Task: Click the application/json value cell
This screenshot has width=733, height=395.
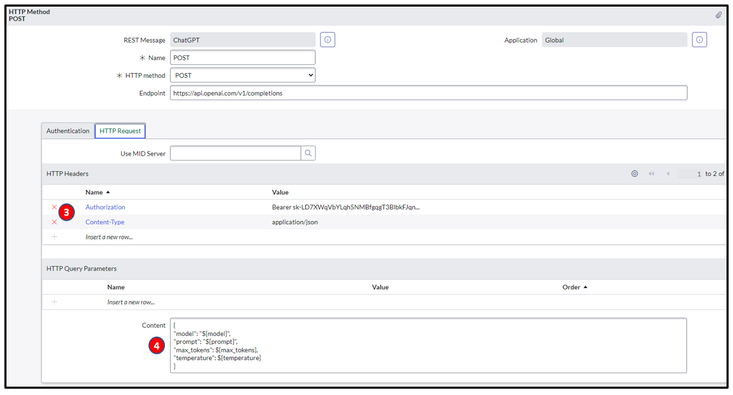Action: click(295, 222)
